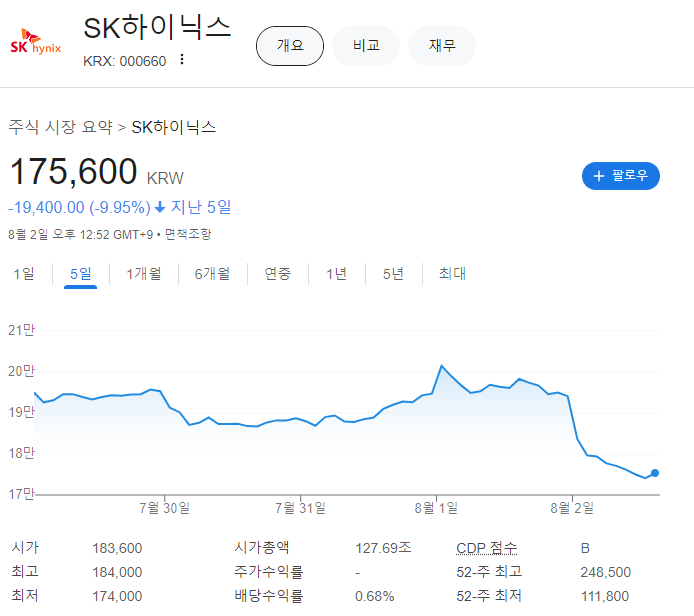Click the KRX: 000660 ticker text

(125, 61)
